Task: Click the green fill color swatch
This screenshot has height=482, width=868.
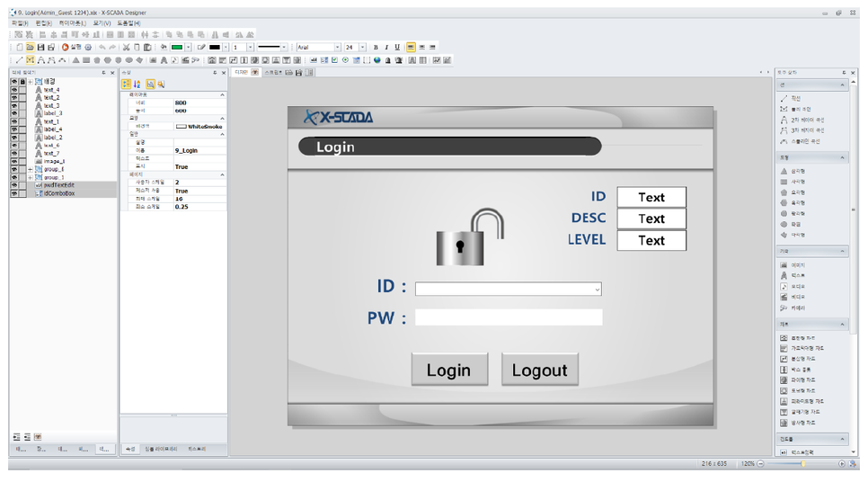Action: [x=177, y=47]
